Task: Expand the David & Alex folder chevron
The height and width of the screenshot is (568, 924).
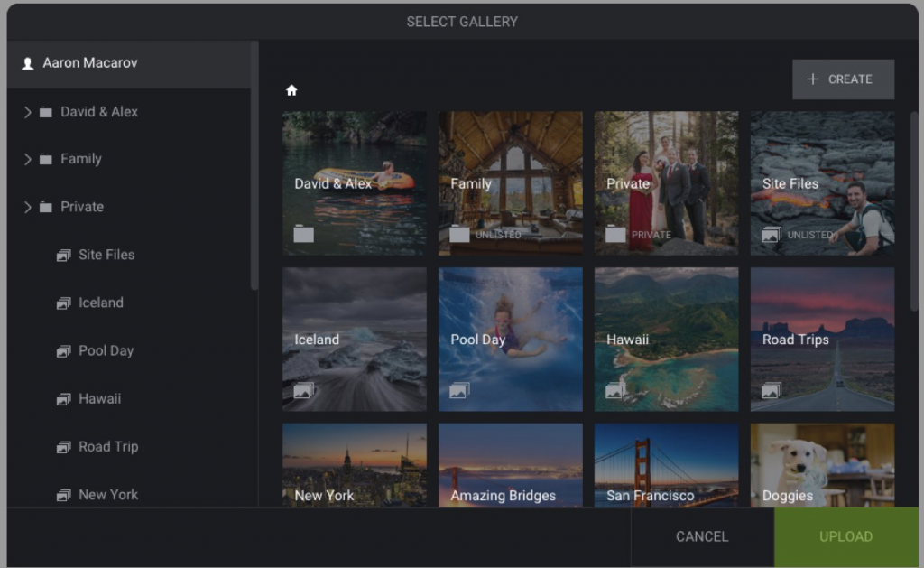Action: coord(27,112)
